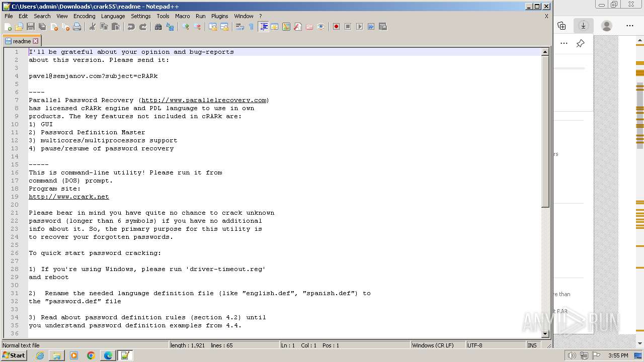Open Google Chrome from taskbar
644x362 pixels.
point(91,355)
